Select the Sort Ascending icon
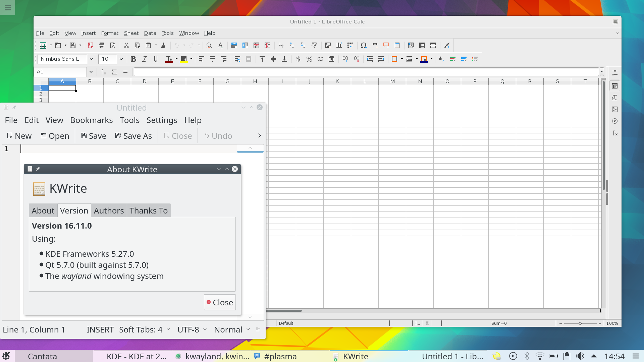644x362 pixels. tap(291, 45)
